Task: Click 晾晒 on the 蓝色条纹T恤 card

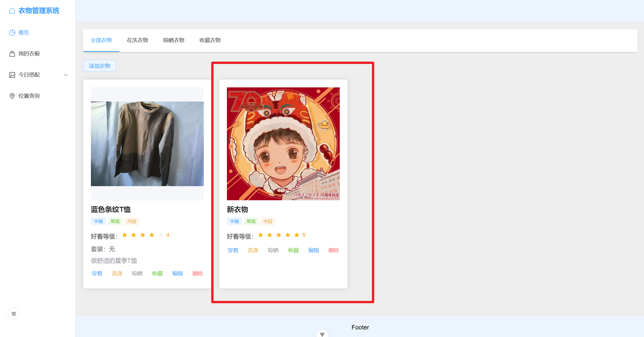Action: [137, 274]
